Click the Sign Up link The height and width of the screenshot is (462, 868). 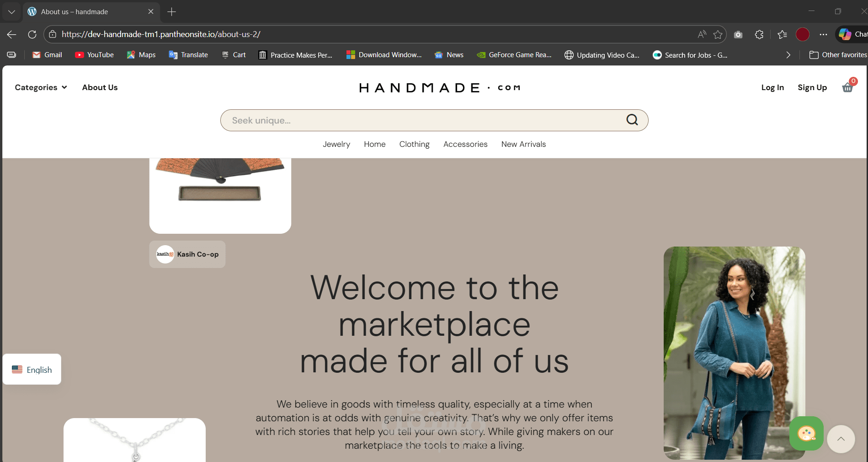click(x=812, y=87)
